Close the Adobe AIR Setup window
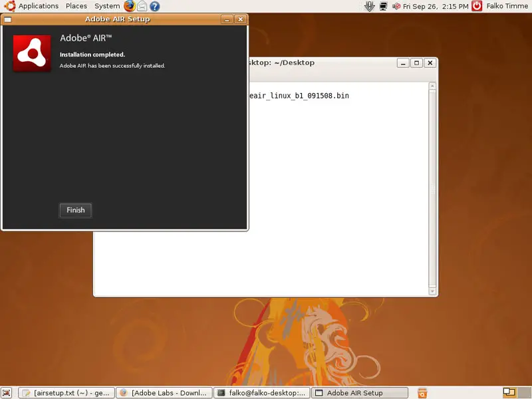Screen dimensions: 532x399 coord(241,19)
